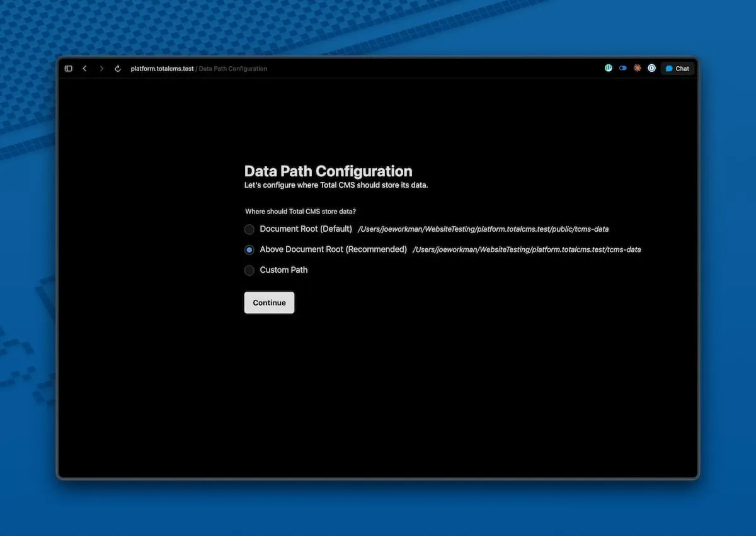Click 'Where should Total CMS store data?' label
Screen dimensions: 756x536
[x=301, y=212]
